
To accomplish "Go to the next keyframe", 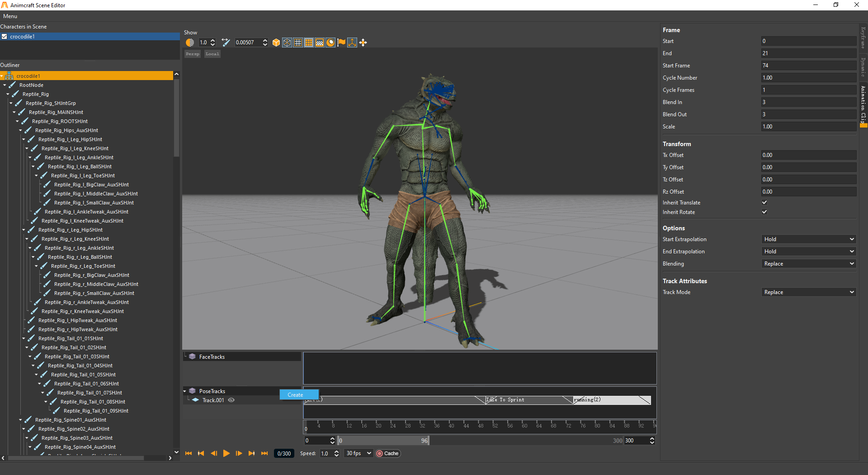I will click(252, 453).
